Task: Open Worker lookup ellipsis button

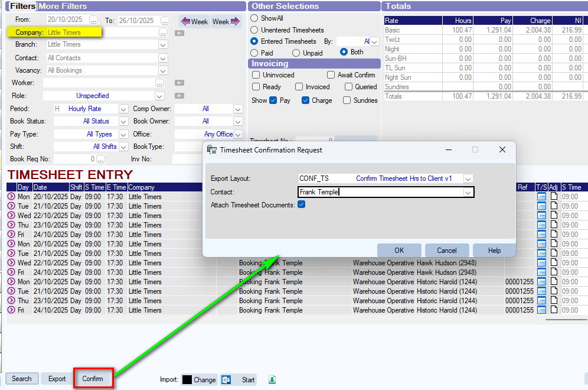Action: coord(160,83)
